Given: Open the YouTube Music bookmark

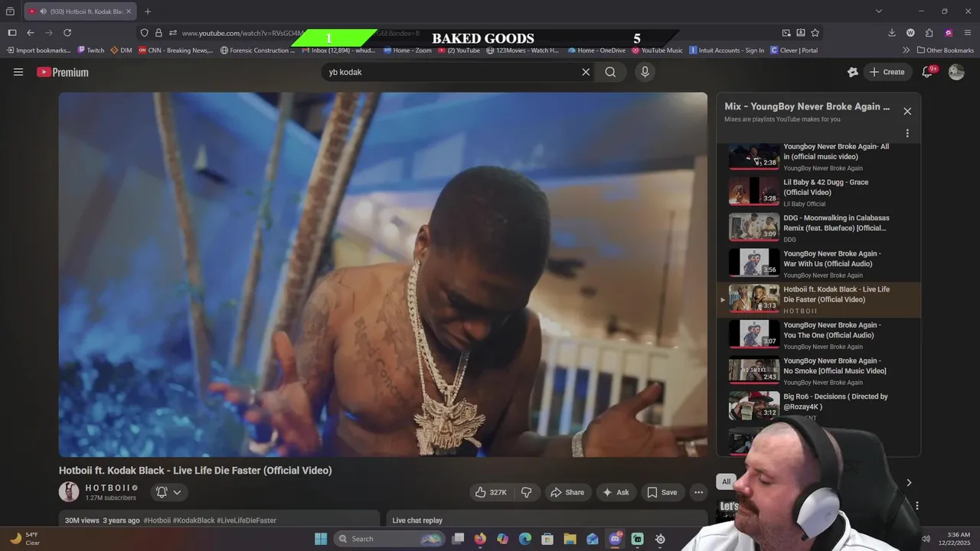Looking at the screenshot, I should [657, 51].
